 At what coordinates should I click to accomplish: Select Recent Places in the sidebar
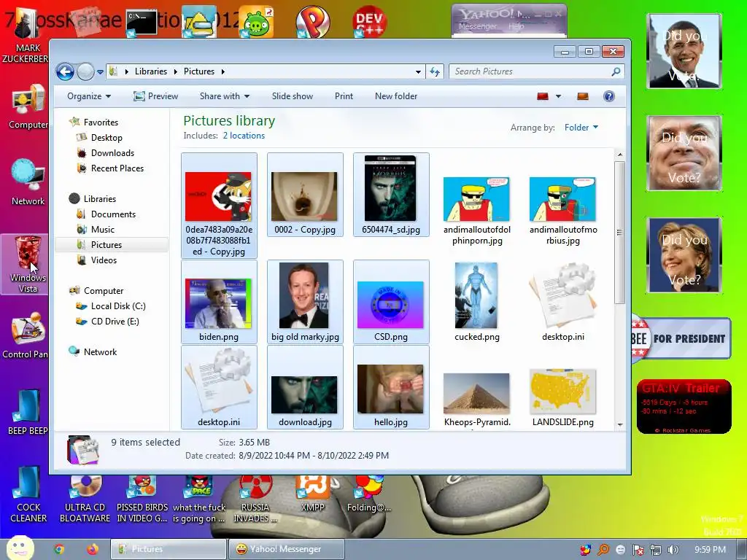click(117, 168)
